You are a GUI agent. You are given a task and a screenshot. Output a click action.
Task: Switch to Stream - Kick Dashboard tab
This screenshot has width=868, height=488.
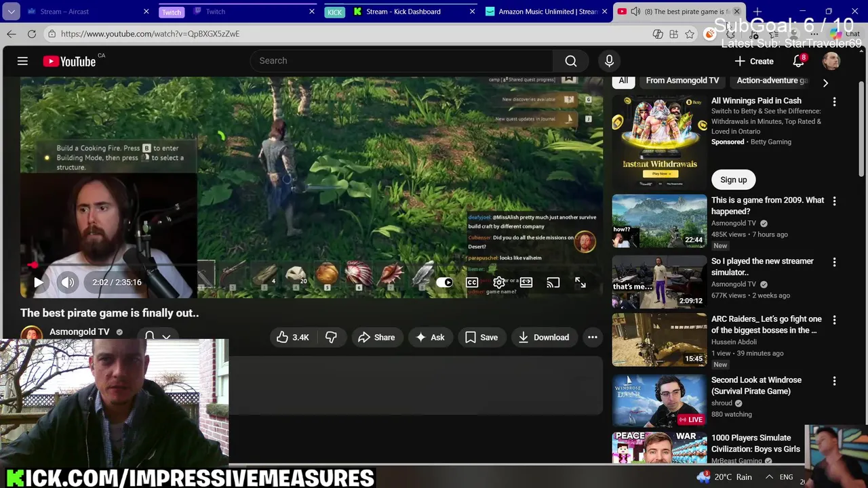click(414, 12)
